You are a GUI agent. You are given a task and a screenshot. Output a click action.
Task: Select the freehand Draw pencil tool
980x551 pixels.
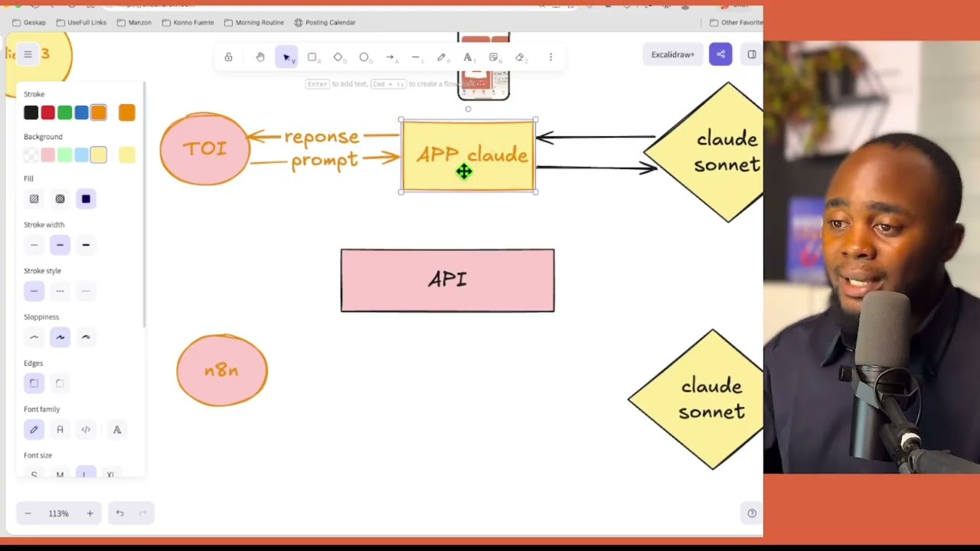point(442,57)
